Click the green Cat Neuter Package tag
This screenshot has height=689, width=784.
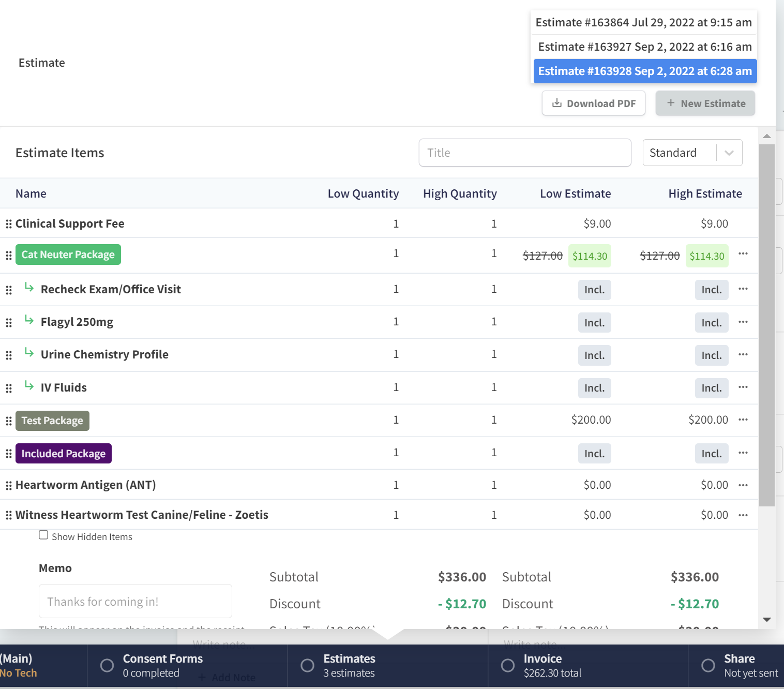click(x=68, y=254)
